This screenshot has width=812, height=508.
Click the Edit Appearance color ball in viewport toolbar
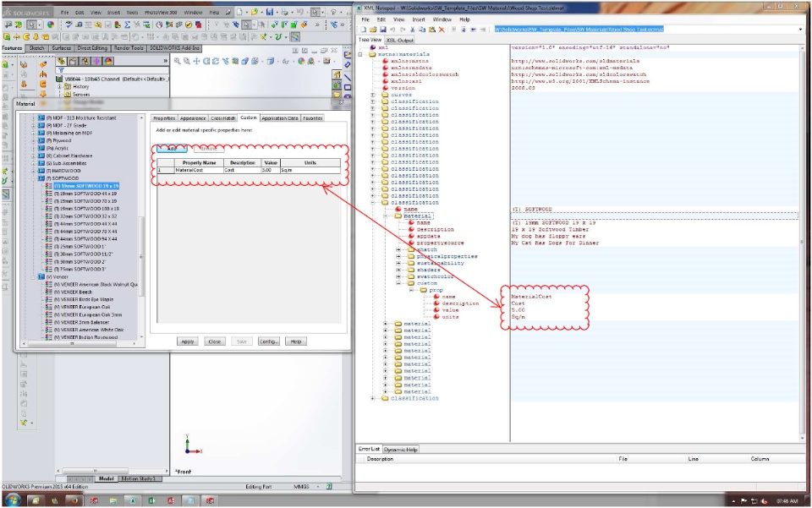click(x=301, y=61)
